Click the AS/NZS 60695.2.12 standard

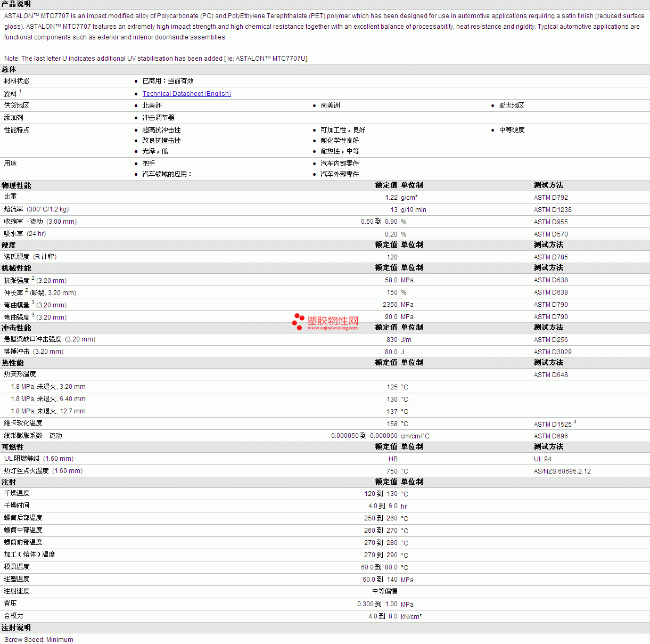[x=562, y=471]
